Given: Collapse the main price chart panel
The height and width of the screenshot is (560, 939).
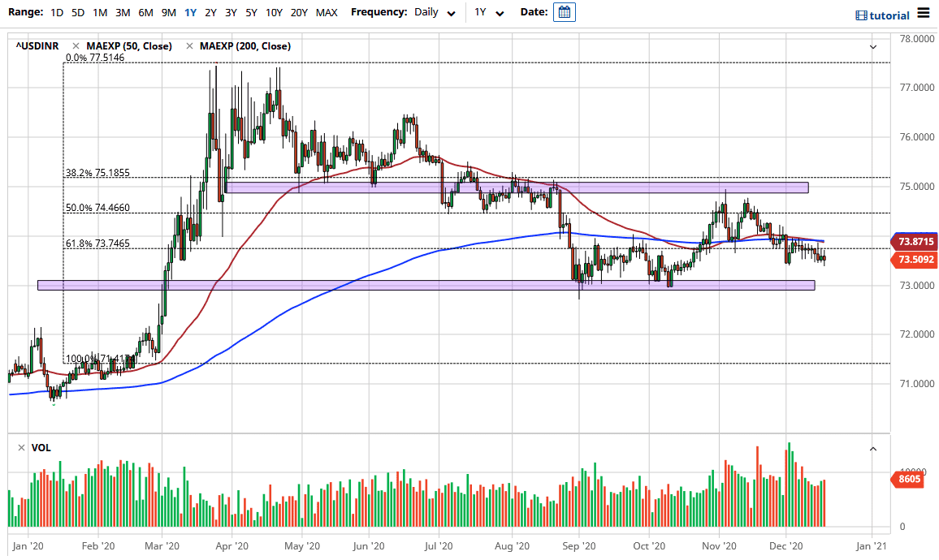Looking at the screenshot, I should (x=873, y=47).
